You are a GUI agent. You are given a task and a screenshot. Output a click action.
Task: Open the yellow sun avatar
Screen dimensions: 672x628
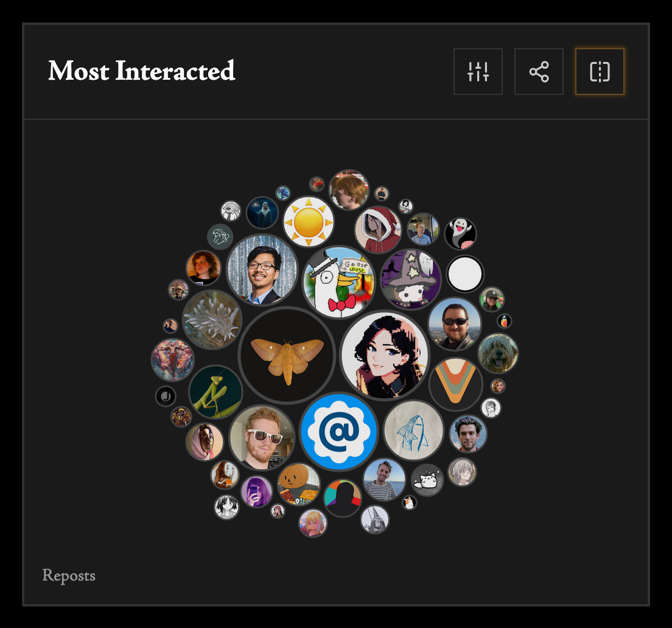[309, 222]
